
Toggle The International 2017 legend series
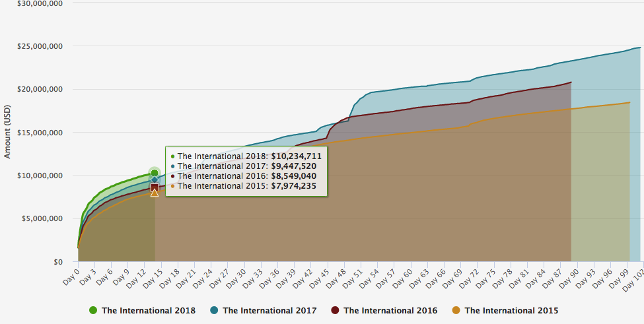[x=264, y=310]
